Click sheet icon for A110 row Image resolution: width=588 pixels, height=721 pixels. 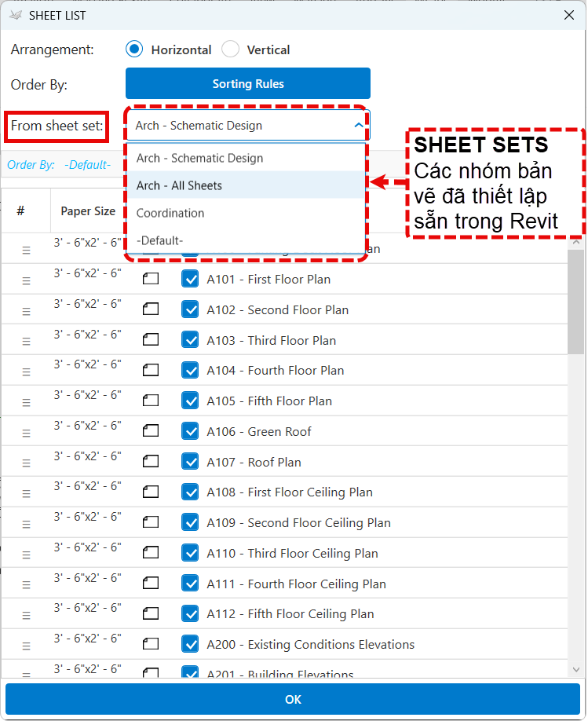click(x=151, y=553)
